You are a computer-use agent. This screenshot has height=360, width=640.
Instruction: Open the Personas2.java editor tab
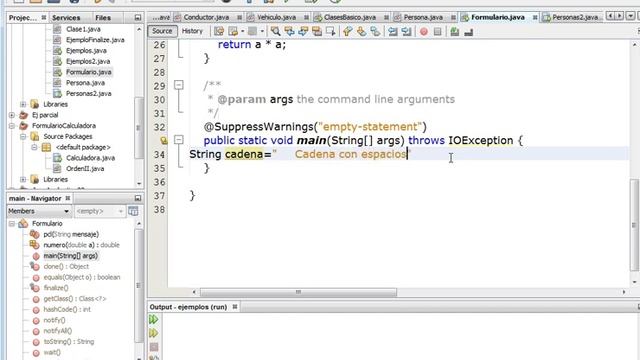click(x=575, y=17)
